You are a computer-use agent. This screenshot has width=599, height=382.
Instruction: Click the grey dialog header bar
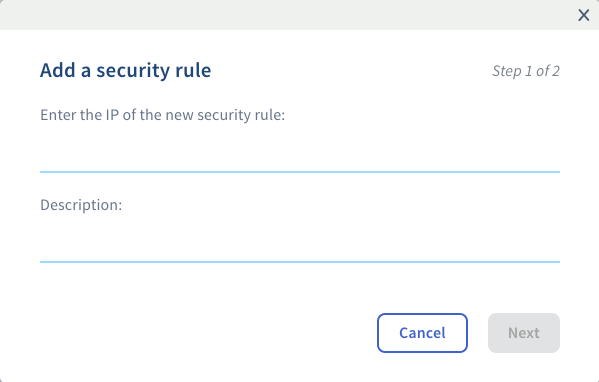coord(287,15)
